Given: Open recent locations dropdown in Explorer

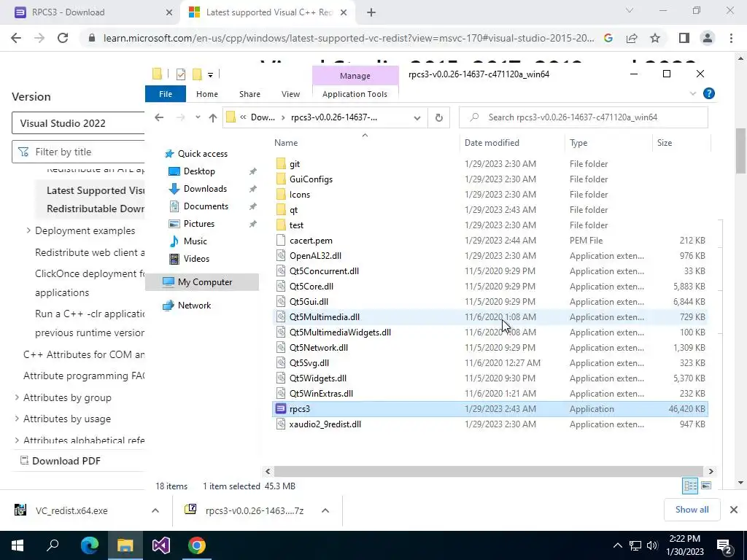Looking at the screenshot, I should tap(197, 117).
